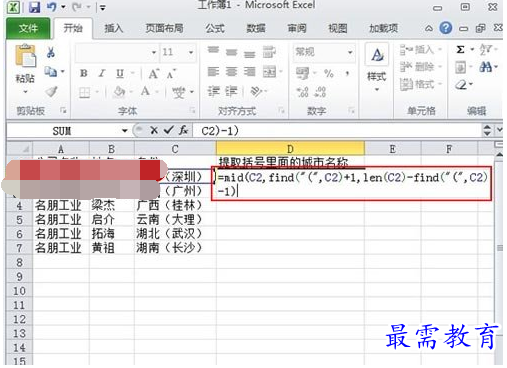Click the AutoSum sigma icon
This screenshot has height=368, width=507.
click(460, 50)
